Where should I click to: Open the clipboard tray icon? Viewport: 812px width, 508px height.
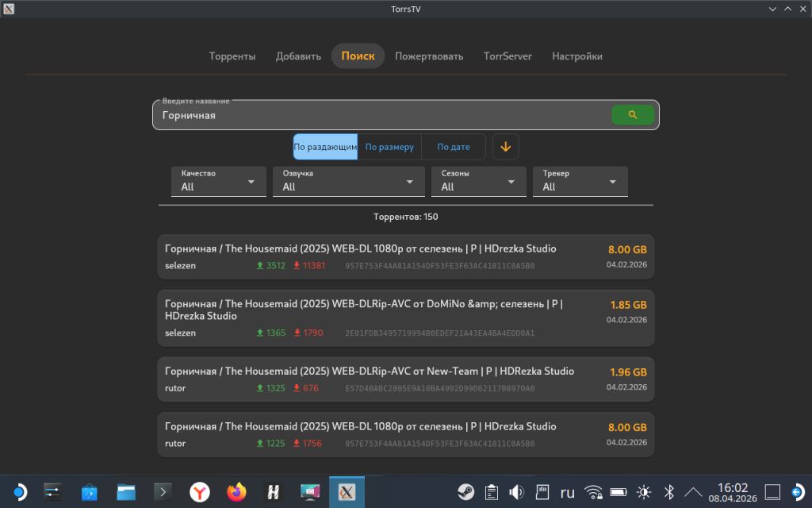491,492
